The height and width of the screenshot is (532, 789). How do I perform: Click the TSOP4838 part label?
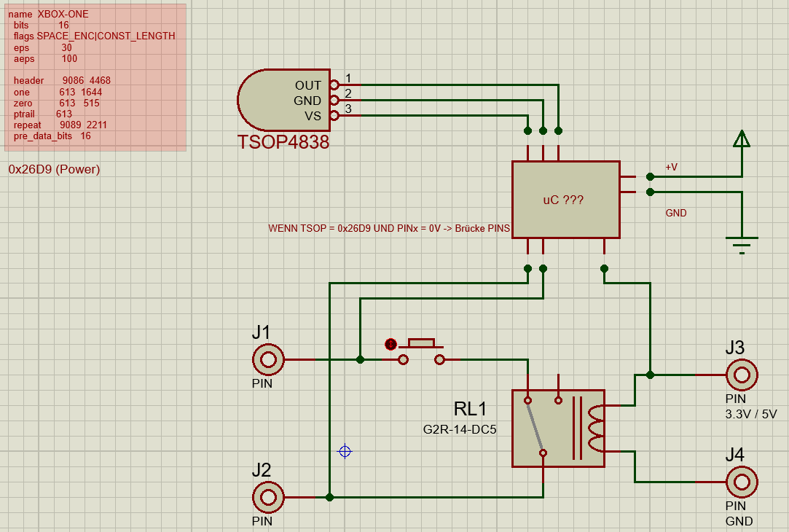[x=283, y=142]
